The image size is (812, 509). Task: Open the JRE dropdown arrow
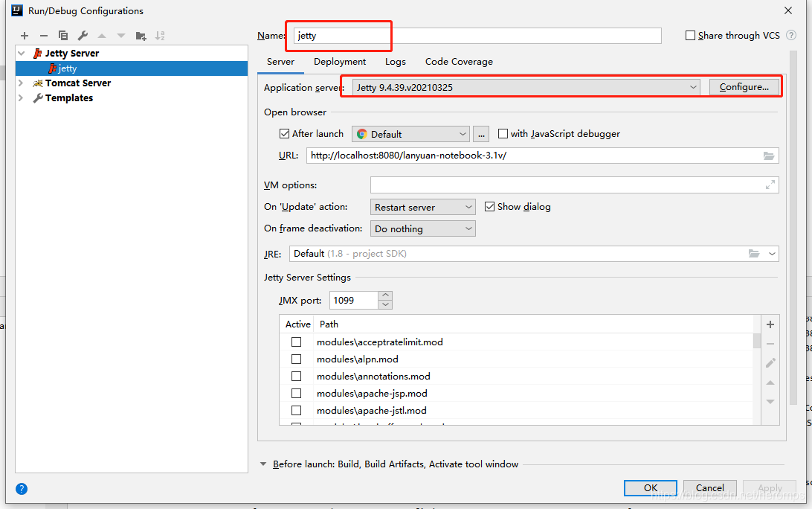tap(772, 254)
